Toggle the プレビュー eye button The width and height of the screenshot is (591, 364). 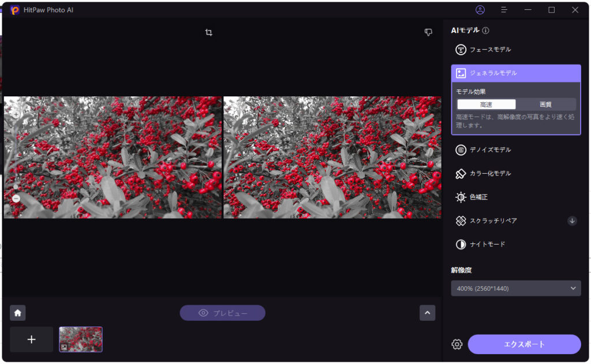[222, 313]
